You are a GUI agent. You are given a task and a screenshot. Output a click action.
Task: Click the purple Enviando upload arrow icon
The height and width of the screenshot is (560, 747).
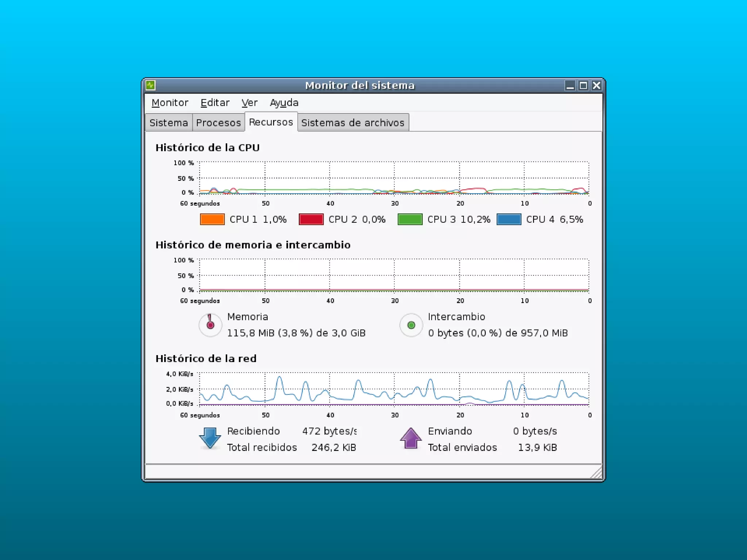click(411, 438)
